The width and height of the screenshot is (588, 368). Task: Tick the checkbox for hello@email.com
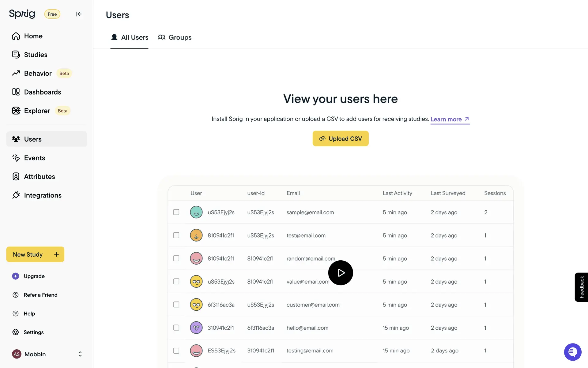click(x=176, y=328)
